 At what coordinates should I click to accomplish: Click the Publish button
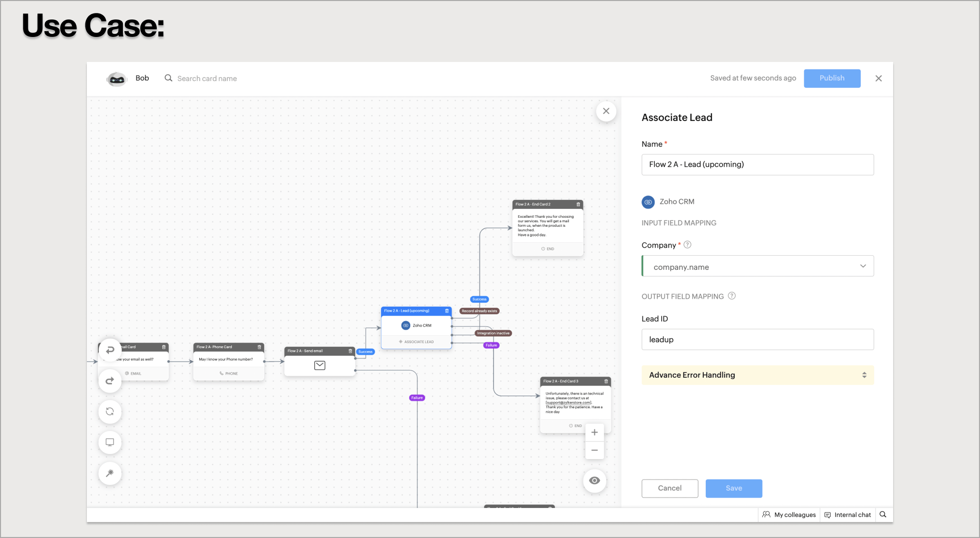832,78
